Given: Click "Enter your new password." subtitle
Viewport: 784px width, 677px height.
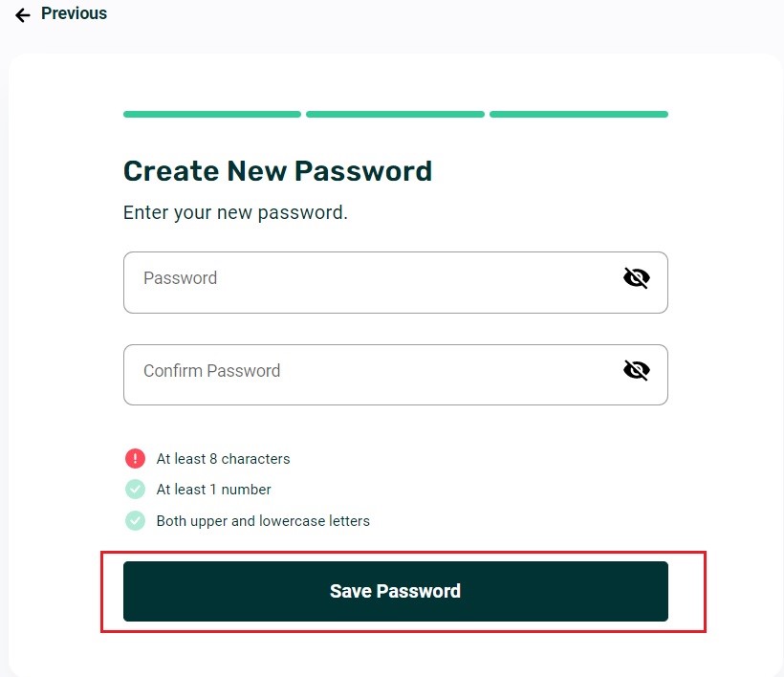Looking at the screenshot, I should point(235,212).
